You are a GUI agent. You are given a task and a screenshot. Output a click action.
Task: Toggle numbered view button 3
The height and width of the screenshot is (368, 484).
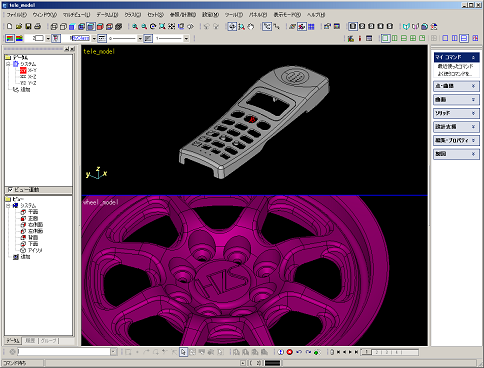(x=371, y=26)
